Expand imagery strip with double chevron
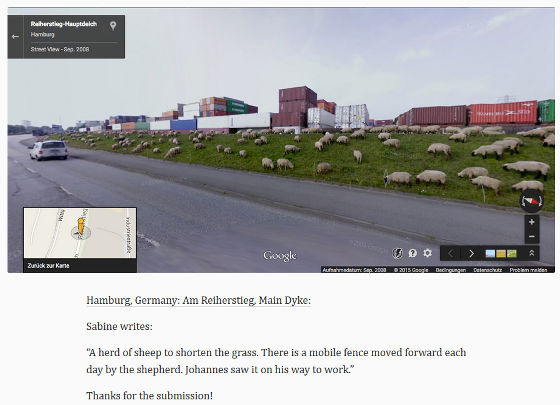The image size is (560, 405). [531, 253]
